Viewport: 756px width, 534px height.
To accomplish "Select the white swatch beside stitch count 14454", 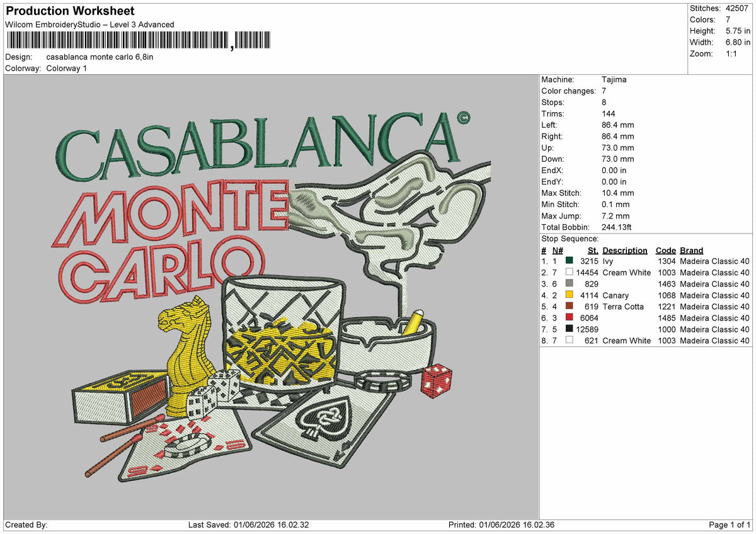I will tap(570, 272).
